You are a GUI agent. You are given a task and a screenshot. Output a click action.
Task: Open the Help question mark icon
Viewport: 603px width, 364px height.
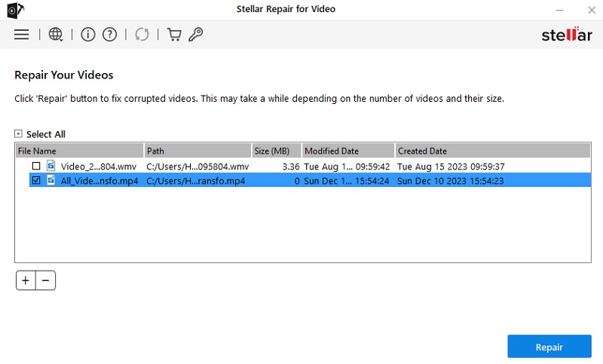click(109, 35)
